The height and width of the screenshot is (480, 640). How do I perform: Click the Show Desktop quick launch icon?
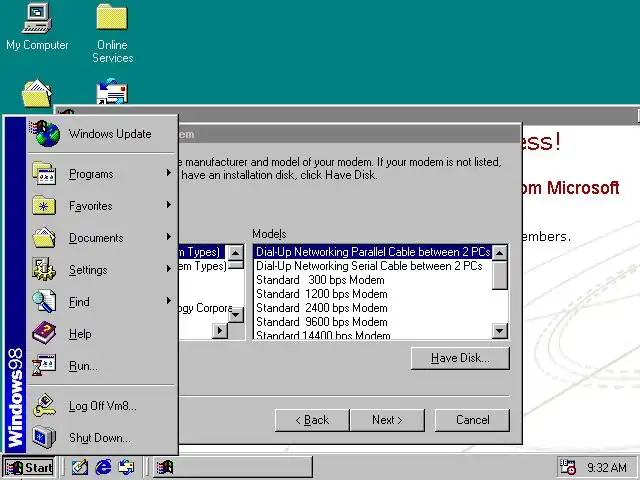pos(80,467)
